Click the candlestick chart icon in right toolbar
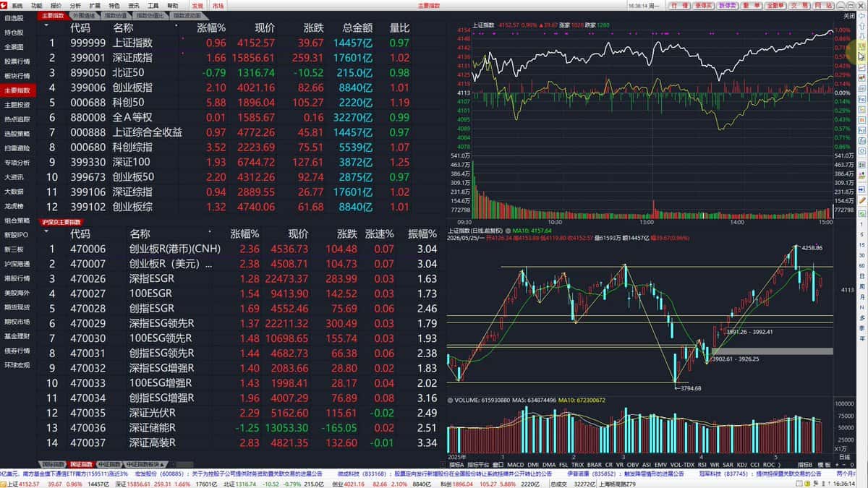 [861, 77]
